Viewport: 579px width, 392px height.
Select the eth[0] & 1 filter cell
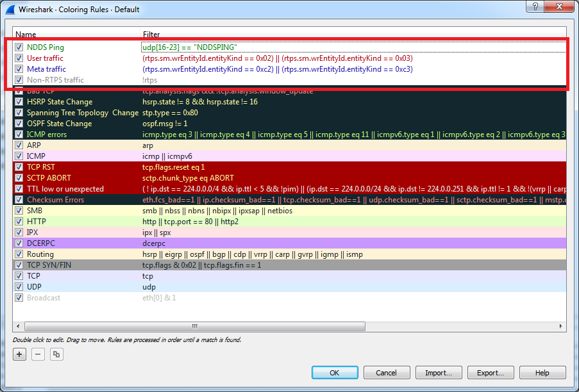159,298
